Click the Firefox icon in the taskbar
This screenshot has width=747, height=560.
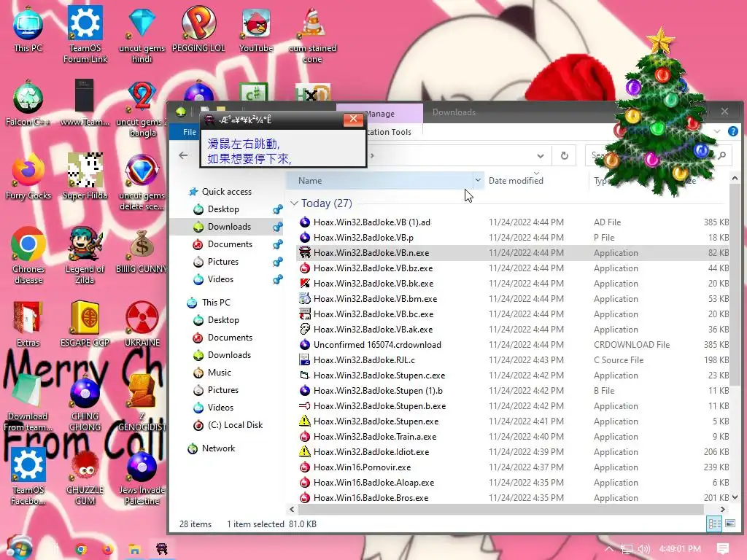click(108, 549)
